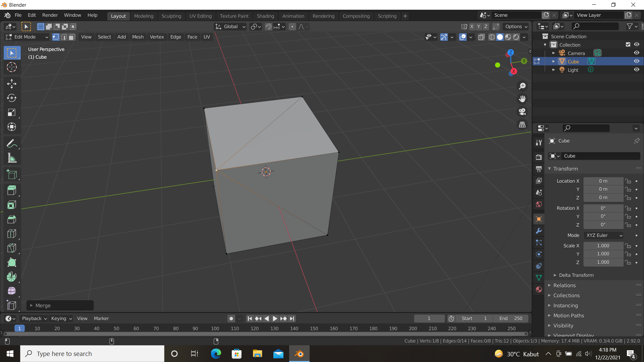Toggle camera view icon in viewport
This screenshot has width=644, height=362.
[522, 112]
